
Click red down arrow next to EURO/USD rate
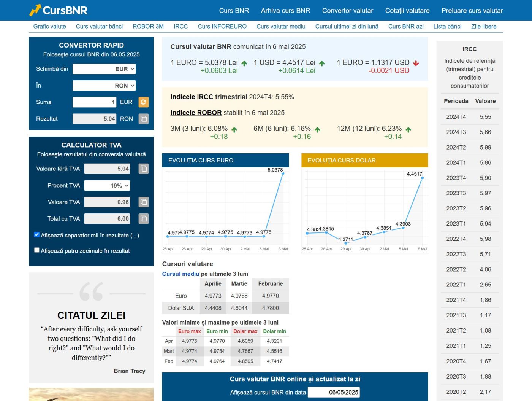coord(416,64)
